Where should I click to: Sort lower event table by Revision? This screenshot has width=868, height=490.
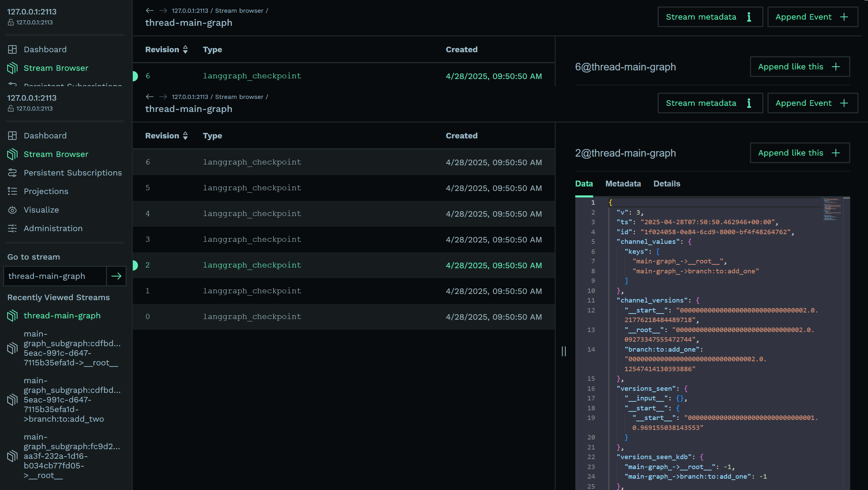coord(185,136)
